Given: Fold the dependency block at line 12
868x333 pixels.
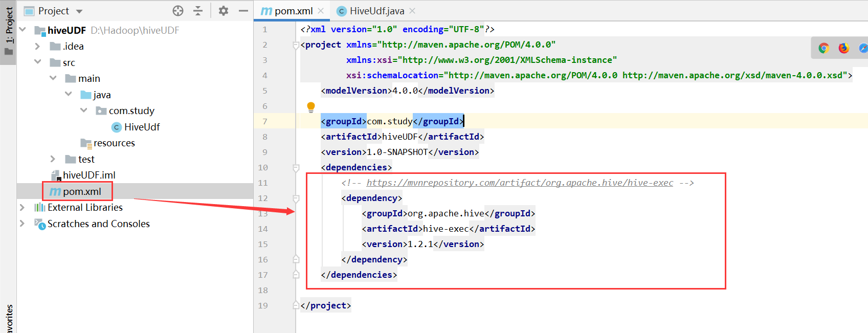Looking at the screenshot, I should coord(296,198).
